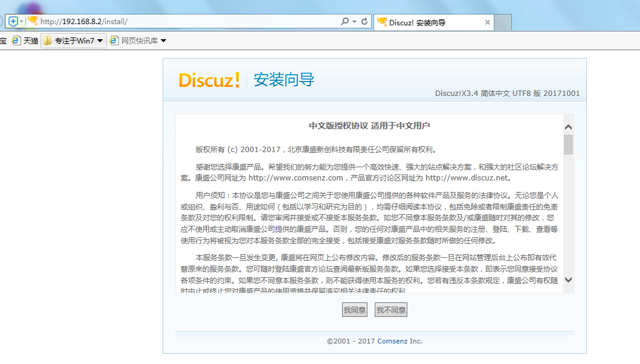Click the http://www.comsenz.com URL text
The height and width of the screenshot is (364, 640).
(x=296, y=178)
